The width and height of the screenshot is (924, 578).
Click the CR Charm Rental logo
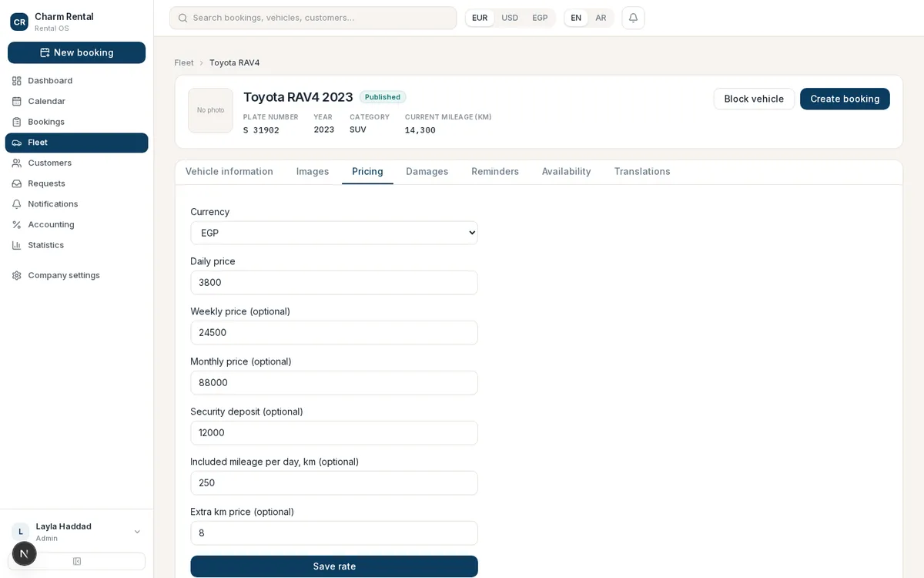(19, 22)
